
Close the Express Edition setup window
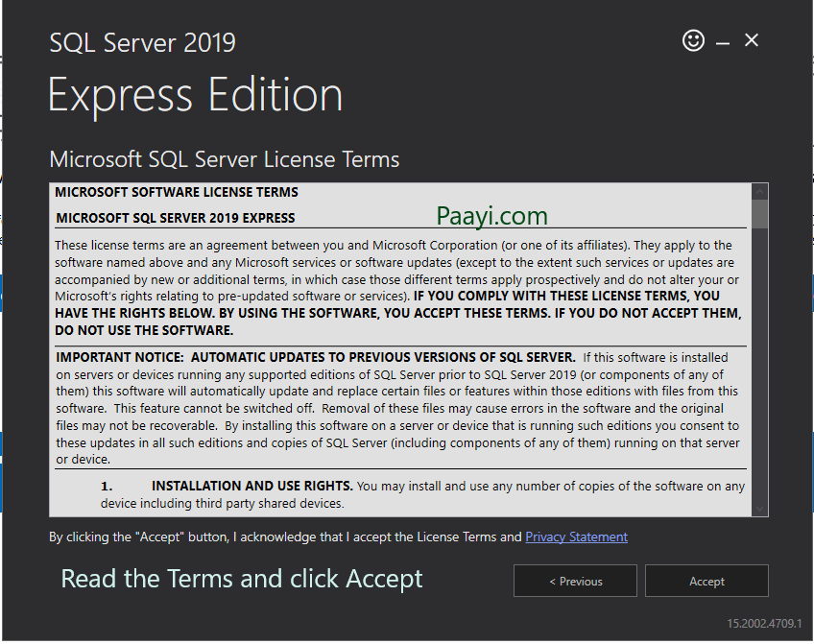coord(752,40)
